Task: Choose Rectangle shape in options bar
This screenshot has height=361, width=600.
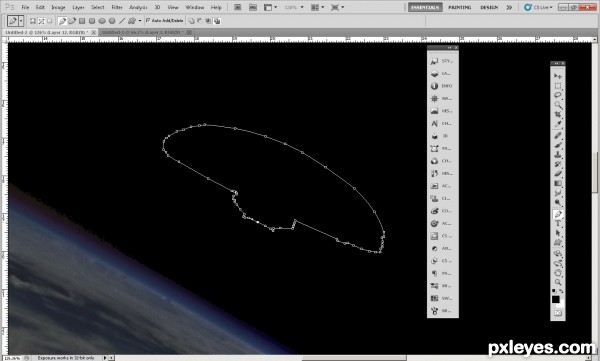Action: pos(82,21)
